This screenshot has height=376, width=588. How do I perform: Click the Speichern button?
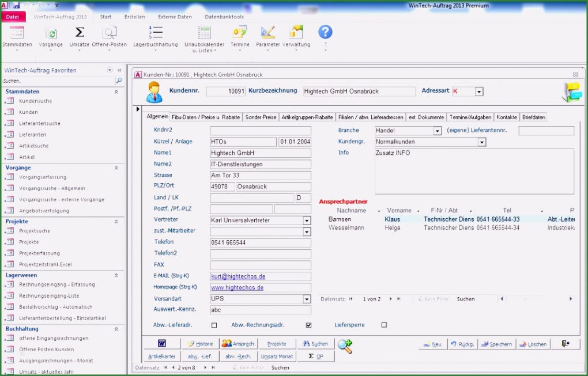[x=496, y=344]
